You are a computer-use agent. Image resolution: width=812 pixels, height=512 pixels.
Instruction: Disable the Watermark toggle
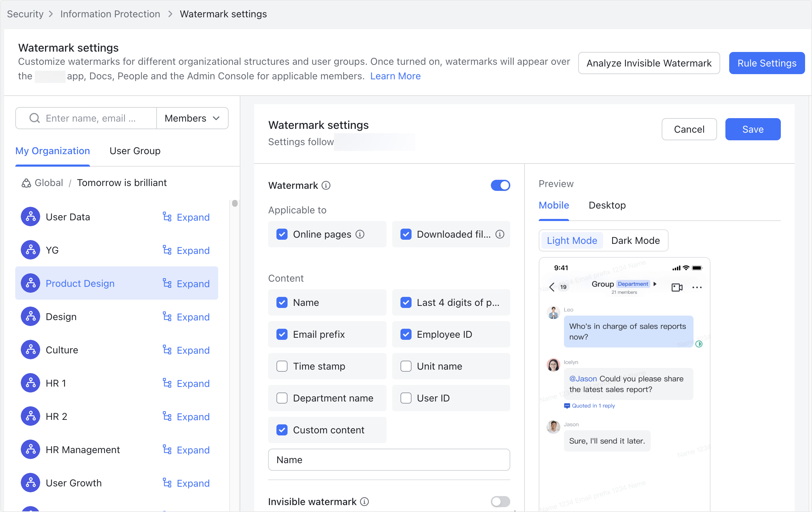tap(500, 185)
